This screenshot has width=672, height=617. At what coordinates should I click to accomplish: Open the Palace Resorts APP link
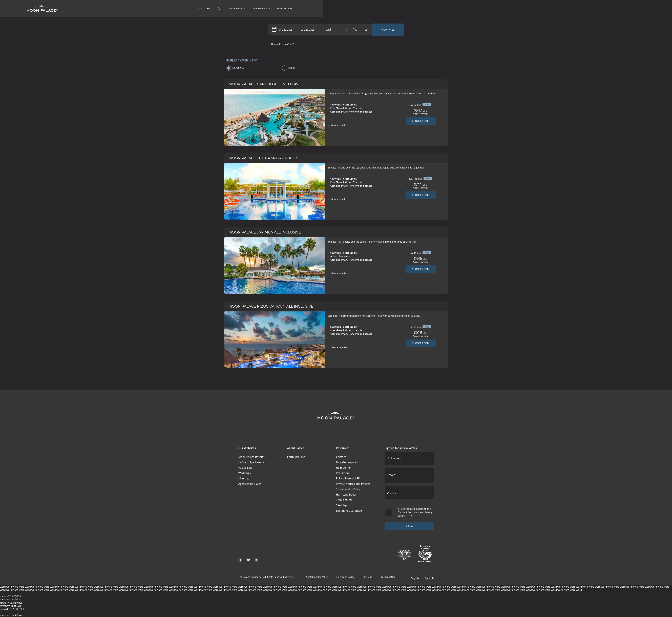348,478
